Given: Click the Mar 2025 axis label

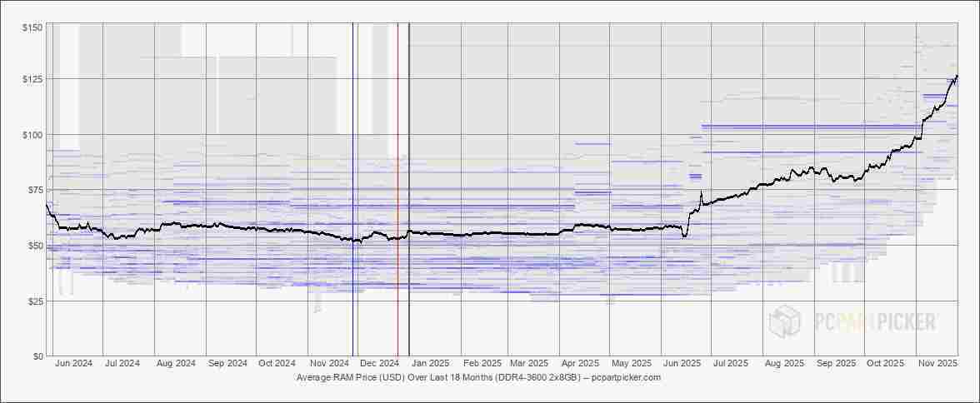Looking at the screenshot, I should 529,363.
